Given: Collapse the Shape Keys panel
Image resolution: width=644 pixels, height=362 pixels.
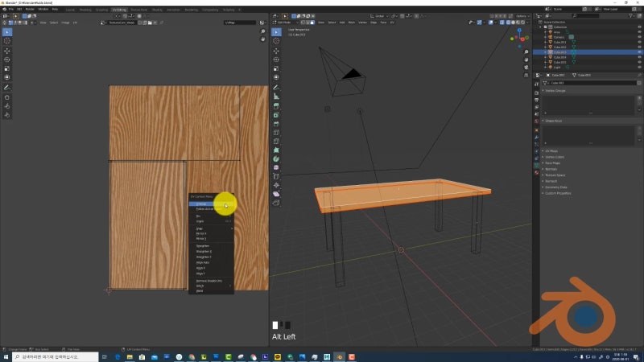Looking at the screenshot, I should pos(552,121).
